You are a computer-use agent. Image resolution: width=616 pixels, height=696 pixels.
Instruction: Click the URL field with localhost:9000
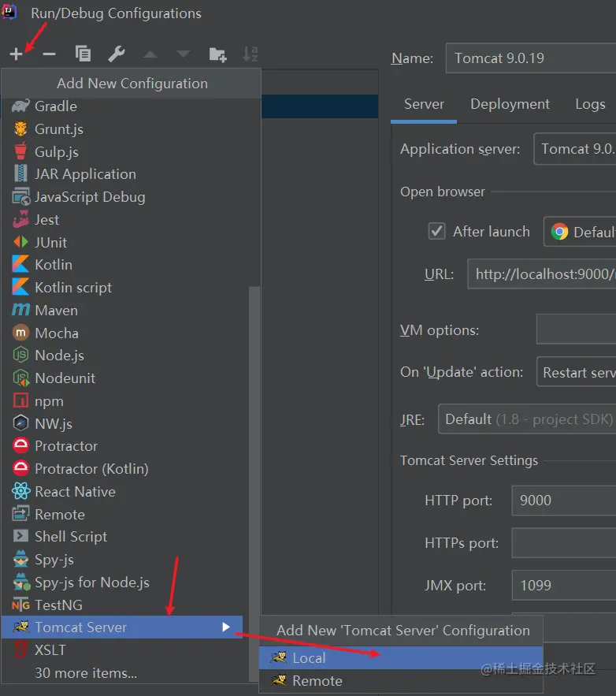pyautogui.click(x=542, y=274)
